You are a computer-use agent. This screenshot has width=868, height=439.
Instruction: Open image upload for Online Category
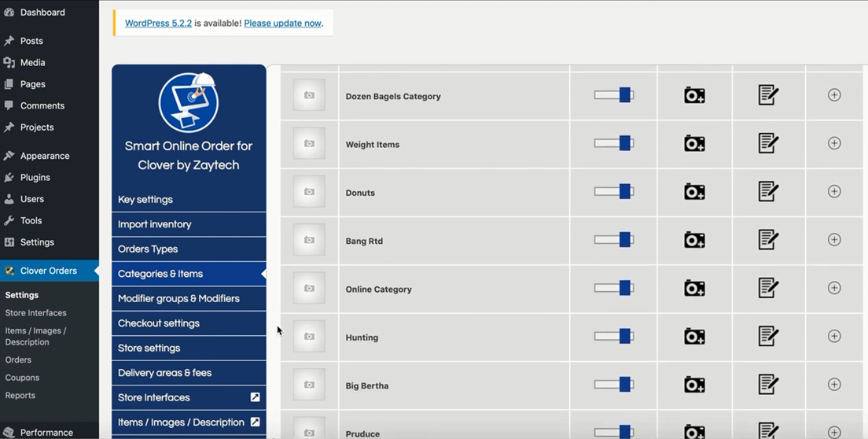694,288
